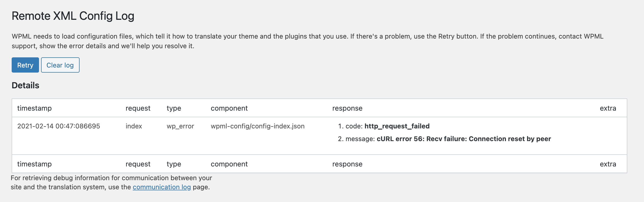Screen dimensions: 644x202
Task: Click the http_request_failed error code
Action: 397,126
